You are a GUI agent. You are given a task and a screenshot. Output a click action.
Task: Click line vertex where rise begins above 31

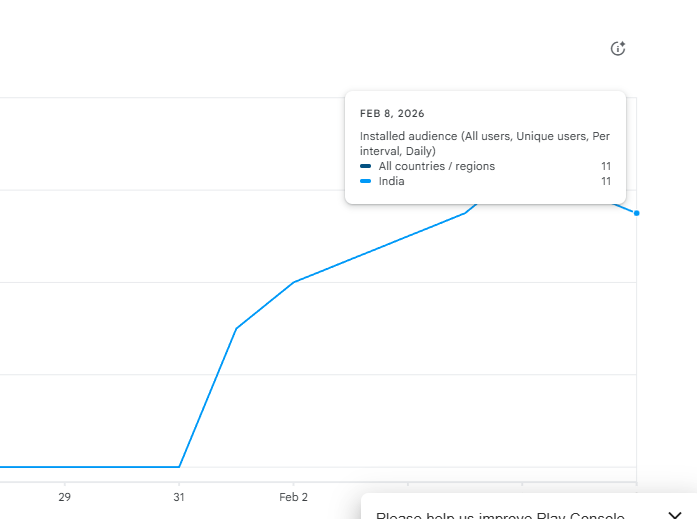click(x=180, y=466)
